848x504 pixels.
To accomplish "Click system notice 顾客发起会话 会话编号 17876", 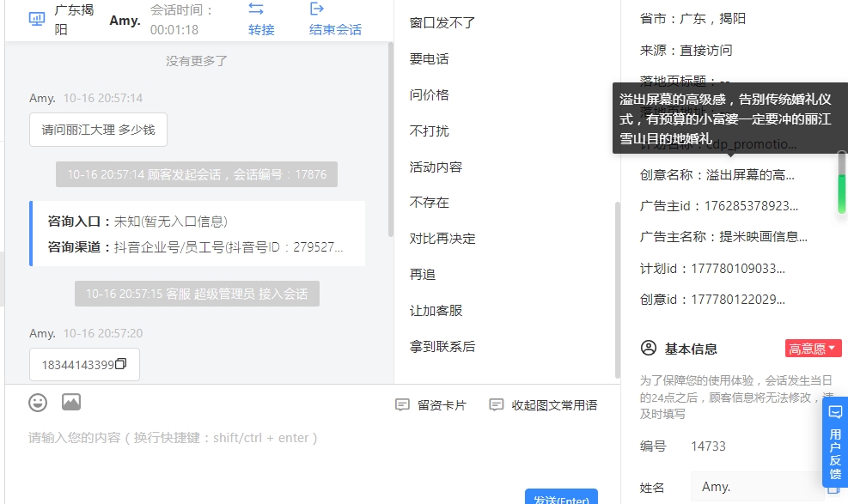I will point(197,174).
